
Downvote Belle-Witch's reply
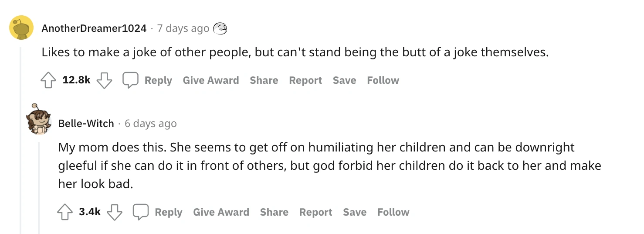pyautogui.click(x=115, y=213)
